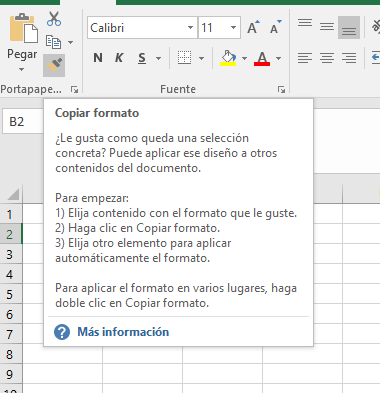
Task: Click the Copy icon
Action: click(53, 42)
